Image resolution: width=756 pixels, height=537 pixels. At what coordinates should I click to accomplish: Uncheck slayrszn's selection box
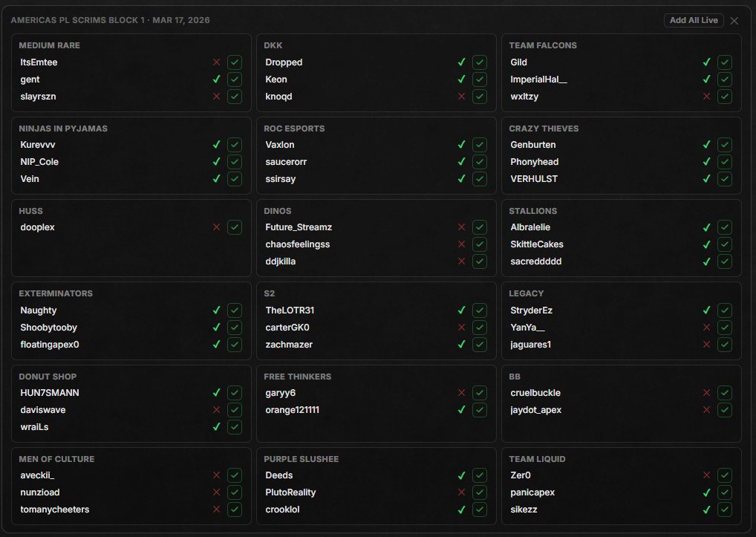235,97
